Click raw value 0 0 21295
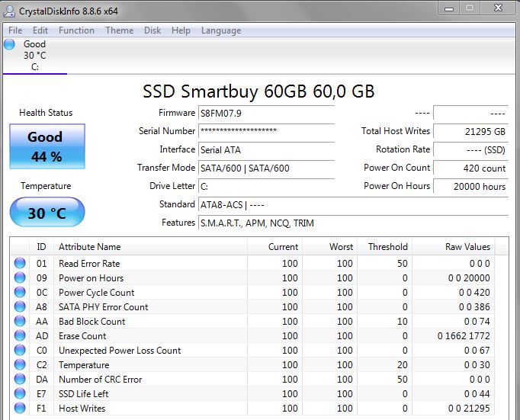The width and height of the screenshot is (520, 420). [x=469, y=409]
